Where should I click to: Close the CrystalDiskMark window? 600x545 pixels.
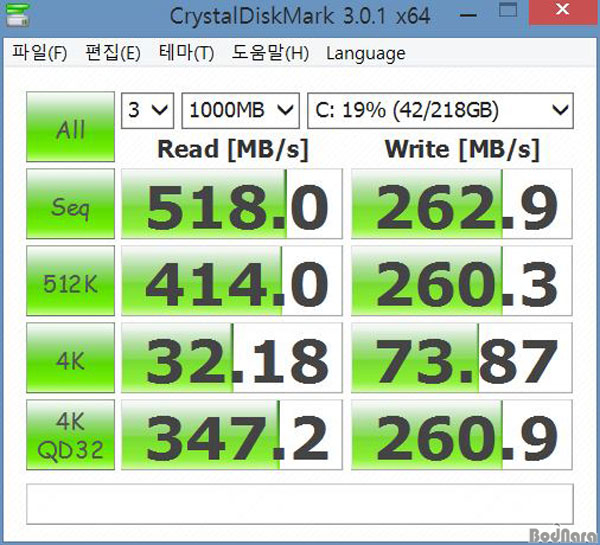[x=562, y=11]
